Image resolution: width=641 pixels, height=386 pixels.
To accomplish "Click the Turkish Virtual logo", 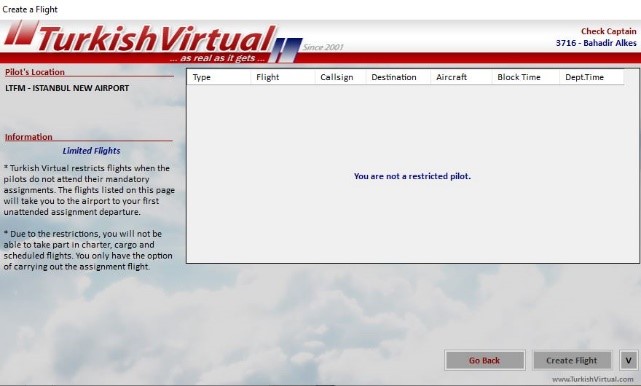I will coord(153,42).
